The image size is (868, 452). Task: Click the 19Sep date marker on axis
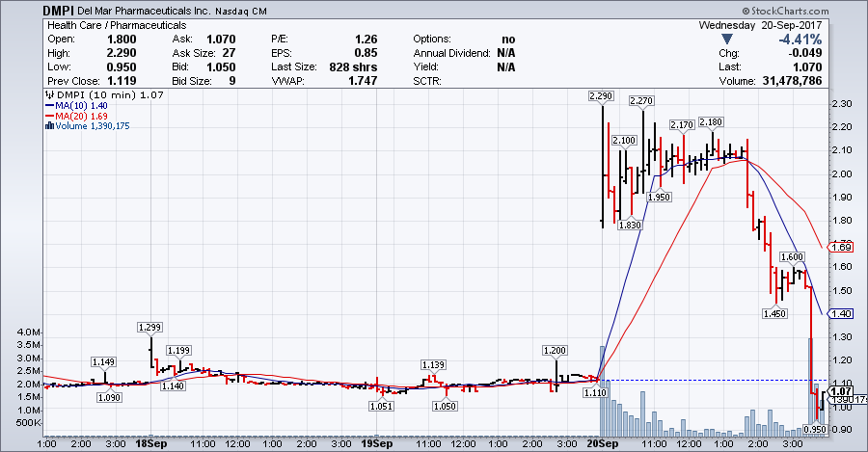pyautogui.click(x=376, y=445)
